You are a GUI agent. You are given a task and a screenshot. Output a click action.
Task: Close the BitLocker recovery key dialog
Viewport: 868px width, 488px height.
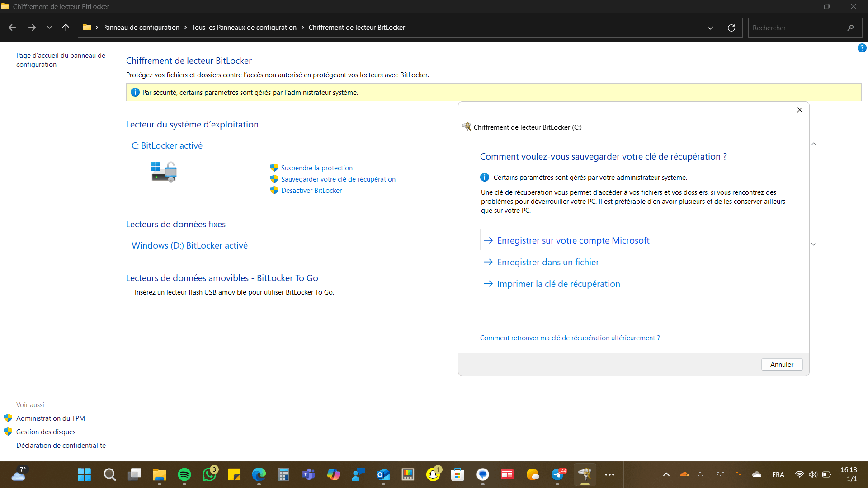pos(800,110)
